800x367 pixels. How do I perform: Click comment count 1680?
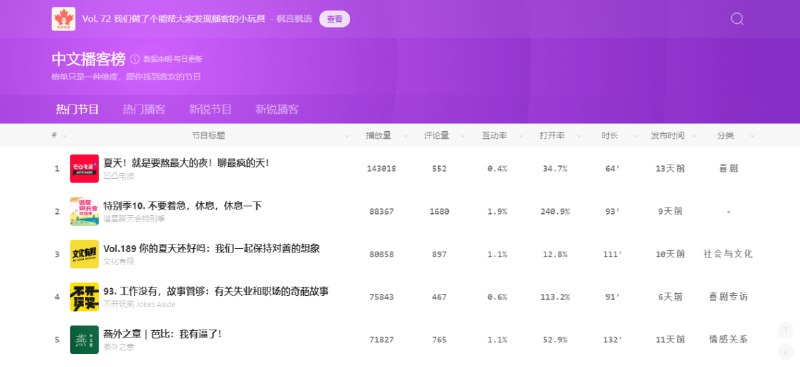click(x=439, y=211)
